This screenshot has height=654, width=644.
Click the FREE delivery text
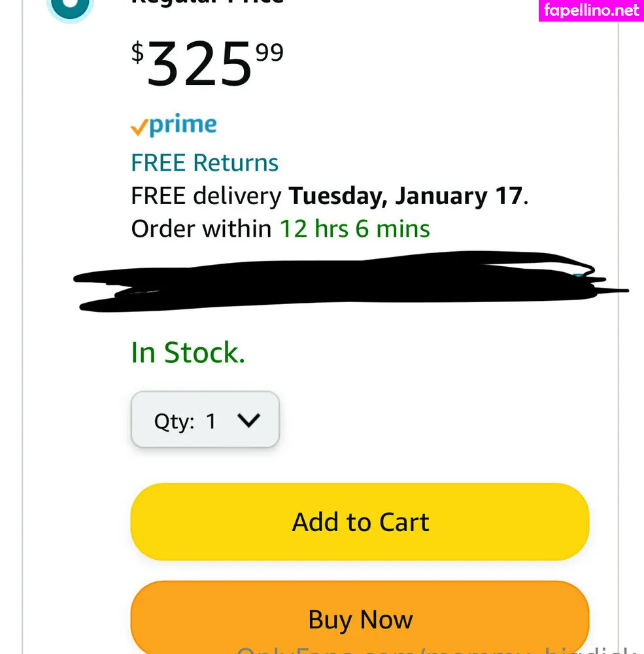[x=207, y=196]
